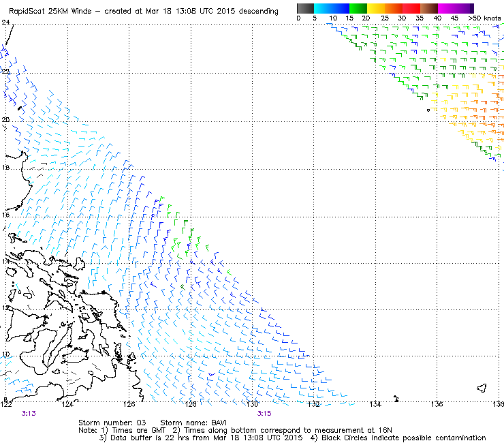
Task: Click the latitude label '16'
Action: pyautogui.click(x=5, y=215)
